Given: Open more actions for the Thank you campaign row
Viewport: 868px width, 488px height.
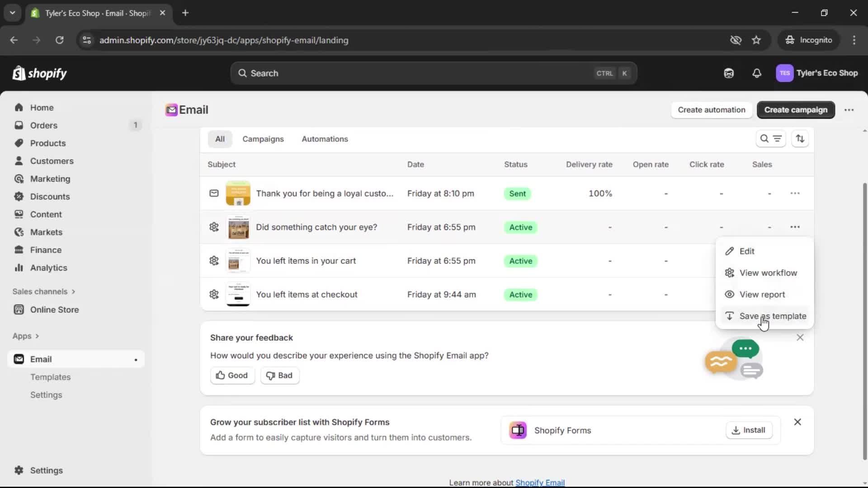Looking at the screenshot, I should pos(795,193).
